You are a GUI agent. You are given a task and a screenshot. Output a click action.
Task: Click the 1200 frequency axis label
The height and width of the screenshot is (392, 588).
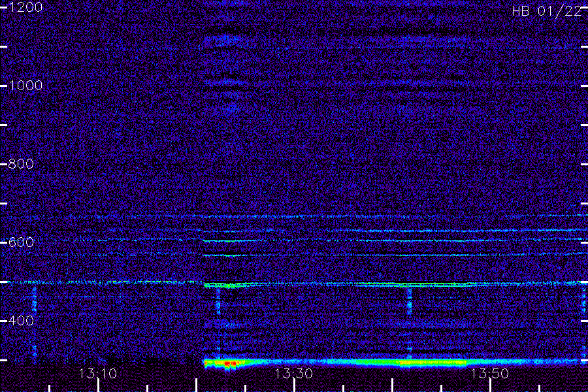(25, 7)
